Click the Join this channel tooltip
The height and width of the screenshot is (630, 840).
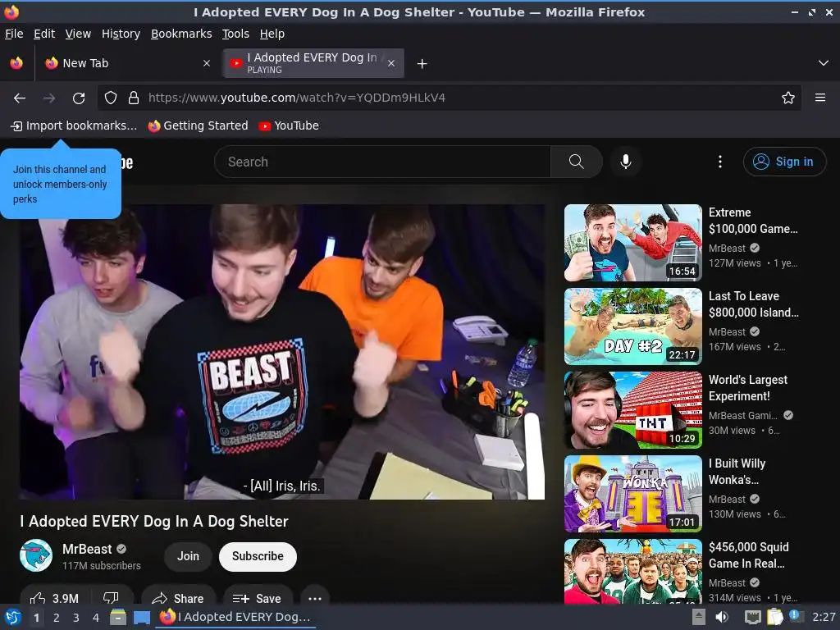click(x=61, y=184)
